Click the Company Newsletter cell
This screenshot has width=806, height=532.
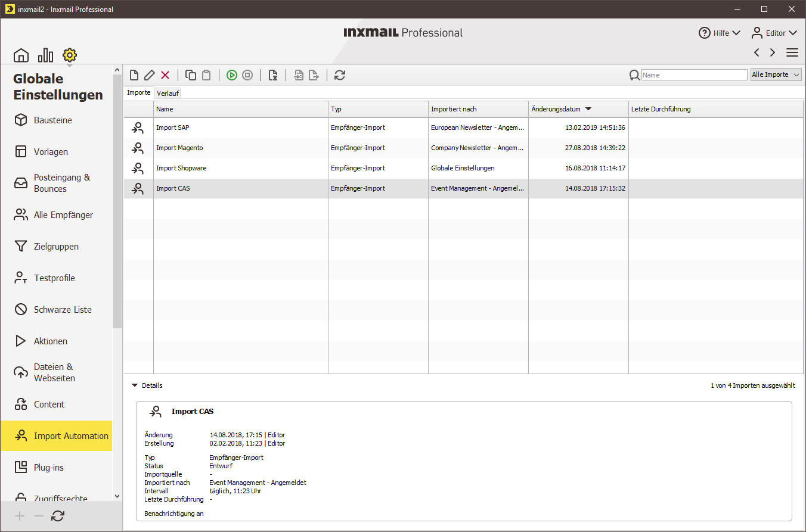click(478, 148)
